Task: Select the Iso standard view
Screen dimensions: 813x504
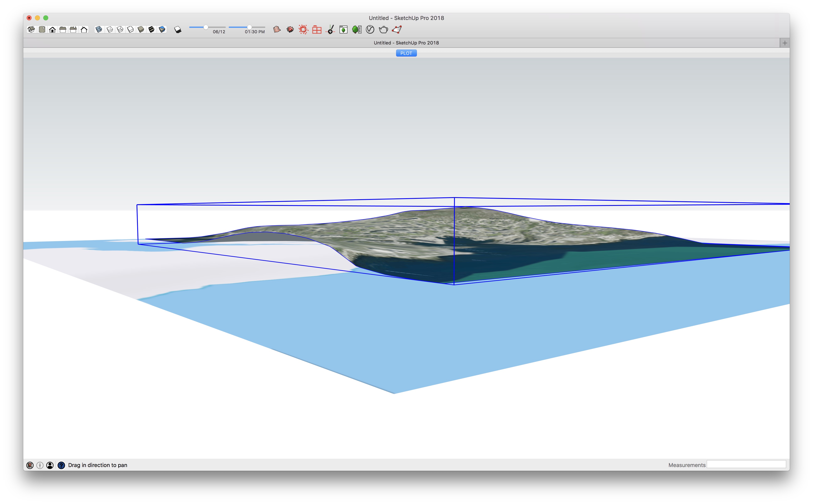Action: [x=31, y=30]
